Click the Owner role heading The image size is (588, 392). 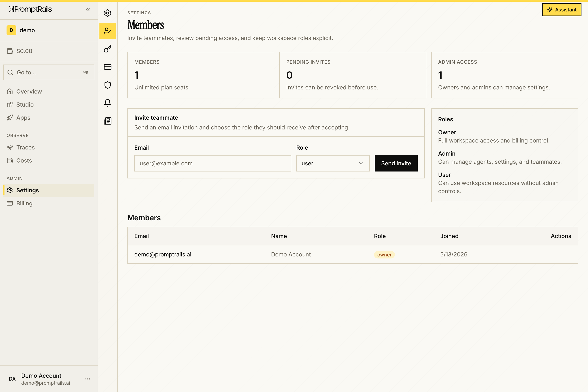(447, 132)
